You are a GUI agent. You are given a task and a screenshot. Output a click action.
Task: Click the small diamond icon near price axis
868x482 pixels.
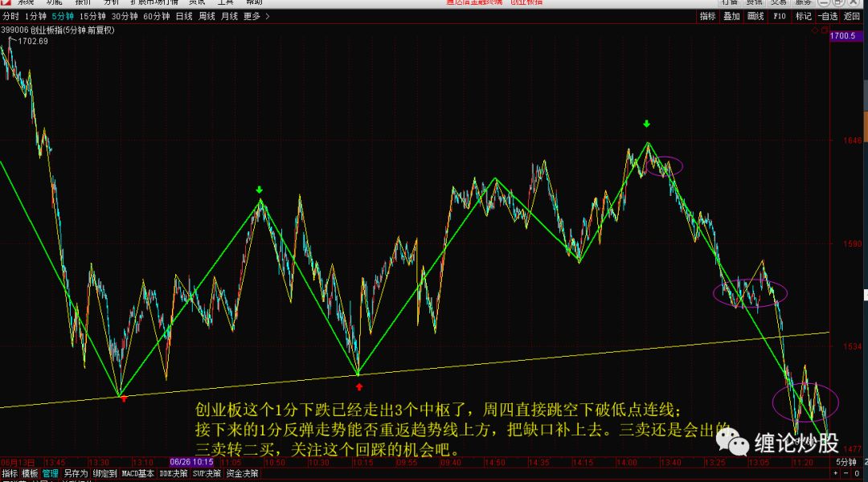pos(815,31)
